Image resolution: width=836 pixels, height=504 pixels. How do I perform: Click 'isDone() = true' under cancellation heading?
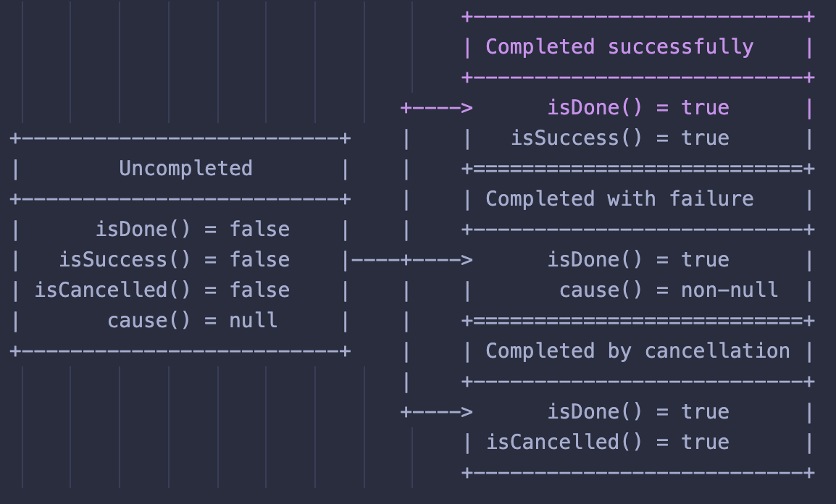pyautogui.click(x=638, y=412)
